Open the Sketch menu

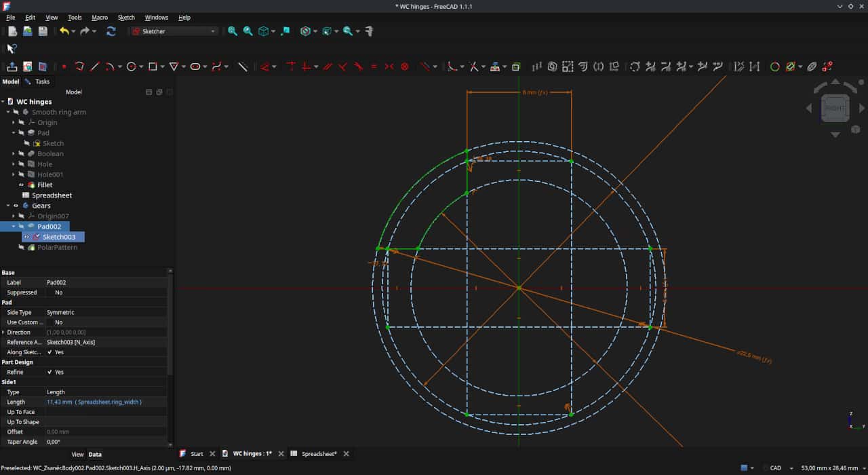click(x=126, y=18)
